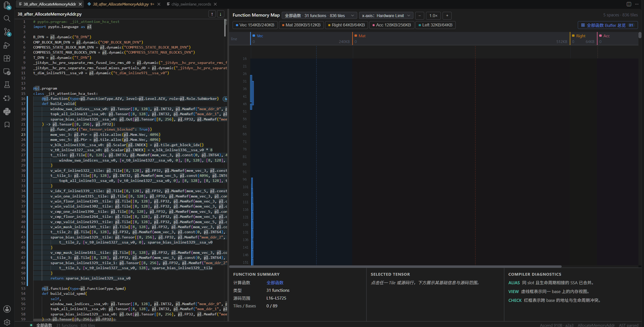Click line 23 mem_vec_3 alloc statement
Viewport: 644px width, 327px height.
(105, 135)
